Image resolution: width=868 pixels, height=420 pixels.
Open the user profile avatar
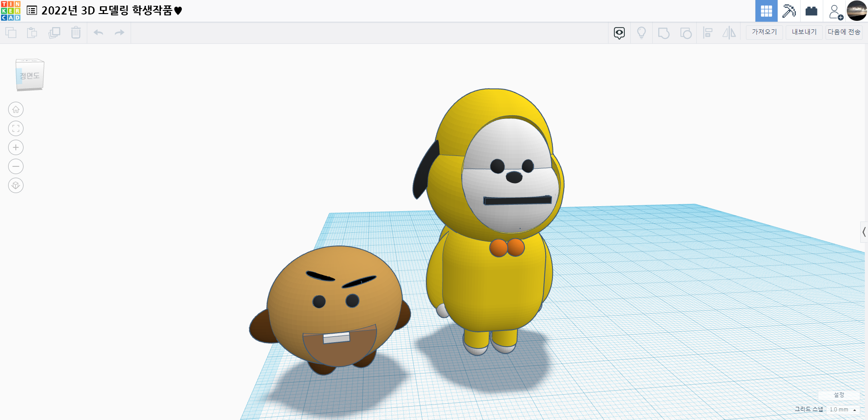coord(857,11)
